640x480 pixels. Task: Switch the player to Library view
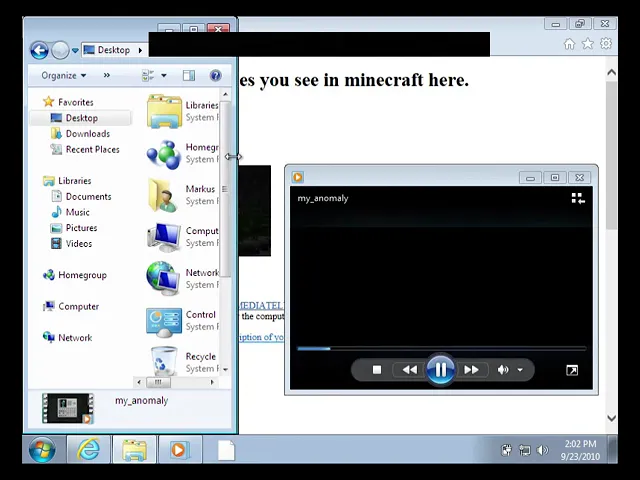click(578, 199)
